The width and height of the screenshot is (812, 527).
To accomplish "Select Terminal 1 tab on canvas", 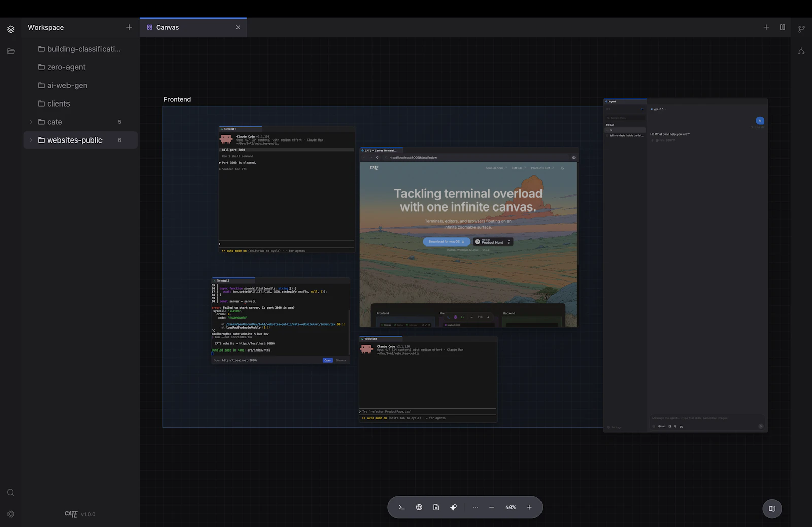I will pos(240,129).
